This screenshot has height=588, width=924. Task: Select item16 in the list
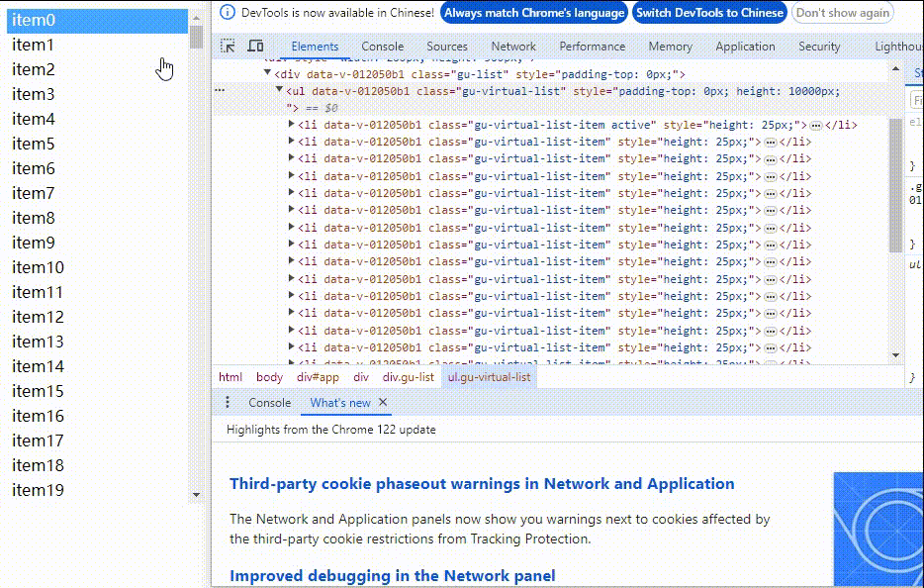tap(97, 417)
